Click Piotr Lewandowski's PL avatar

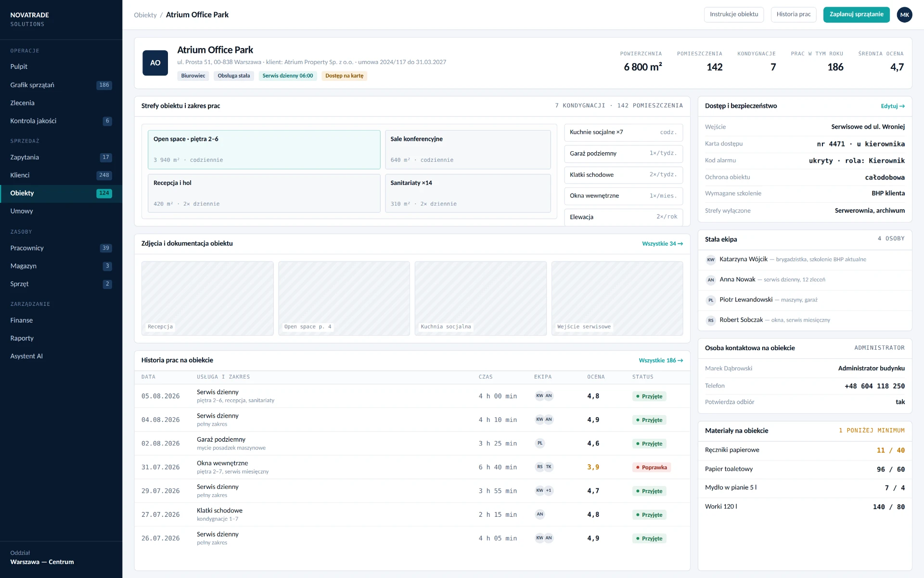(x=711, y=300)
